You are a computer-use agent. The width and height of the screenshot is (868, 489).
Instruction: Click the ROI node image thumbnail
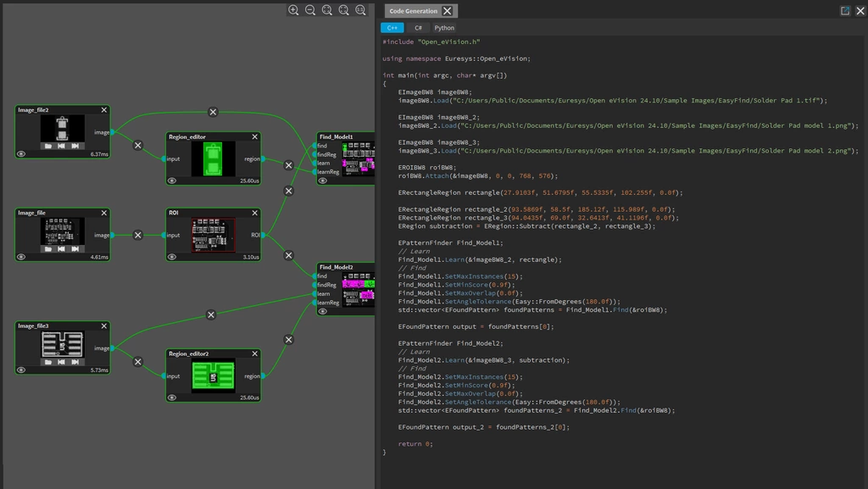[213, 235]
